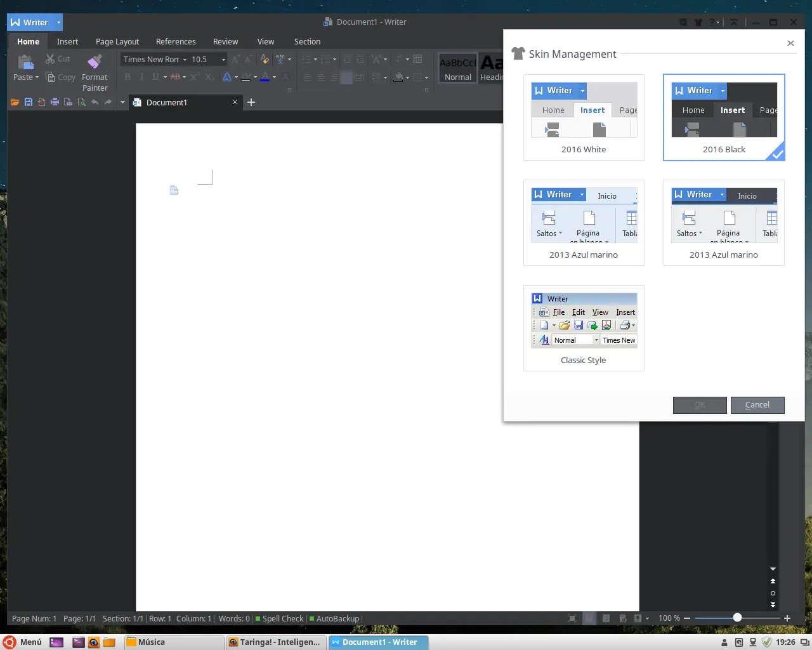The width and height of the screenshot is (812, 650).
Task: Open the highlight color dropdown arrow
Action: [x=255, y=77]
